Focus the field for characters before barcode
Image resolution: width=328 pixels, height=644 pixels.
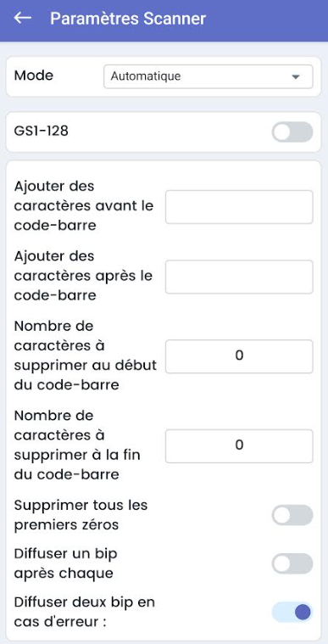tap(239, 207)
